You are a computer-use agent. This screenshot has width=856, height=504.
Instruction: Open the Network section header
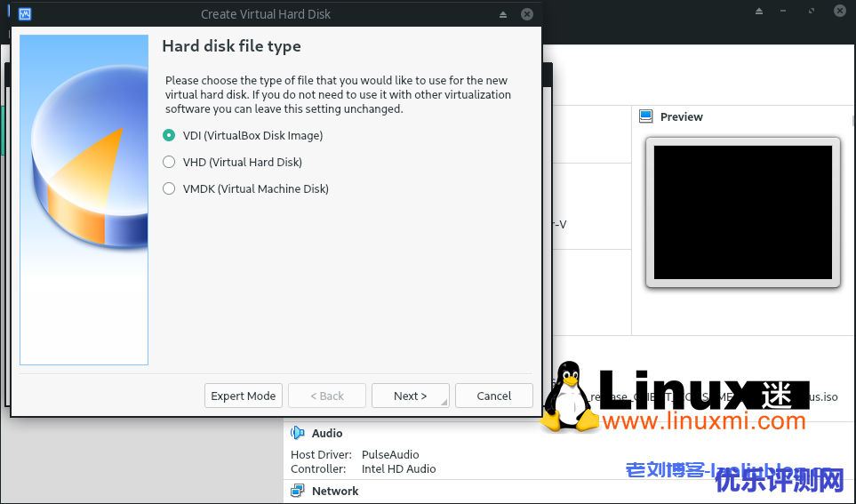tap(335, 491)
